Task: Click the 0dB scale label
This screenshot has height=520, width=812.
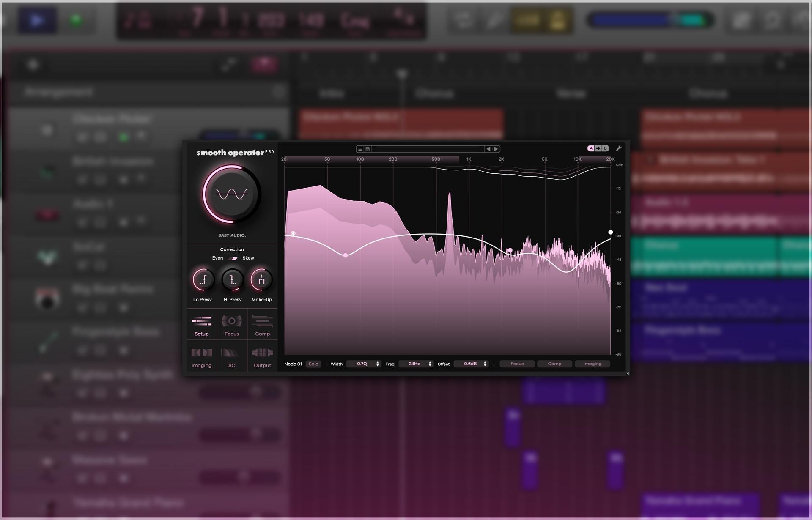Action: 619,165
